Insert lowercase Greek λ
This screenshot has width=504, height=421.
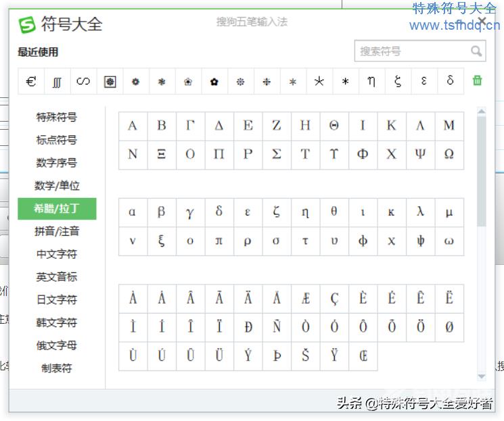420,212
